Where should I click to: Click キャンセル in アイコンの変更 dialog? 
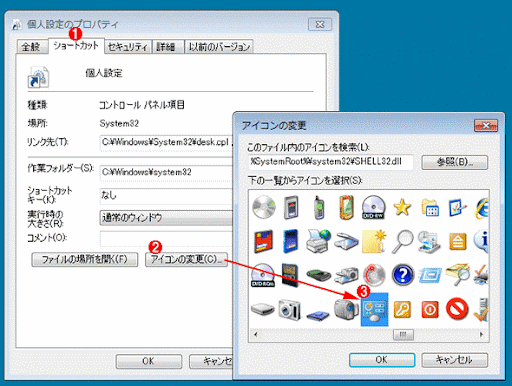click(455, 360)
